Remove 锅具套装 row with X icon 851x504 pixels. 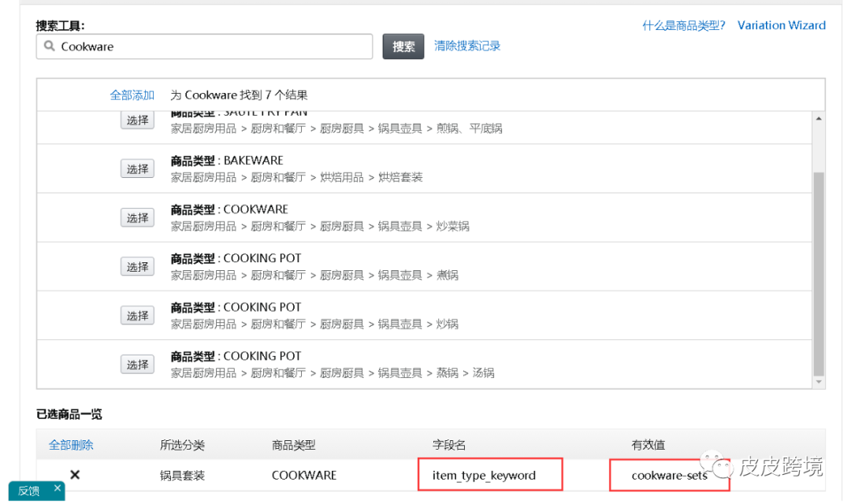75,475
